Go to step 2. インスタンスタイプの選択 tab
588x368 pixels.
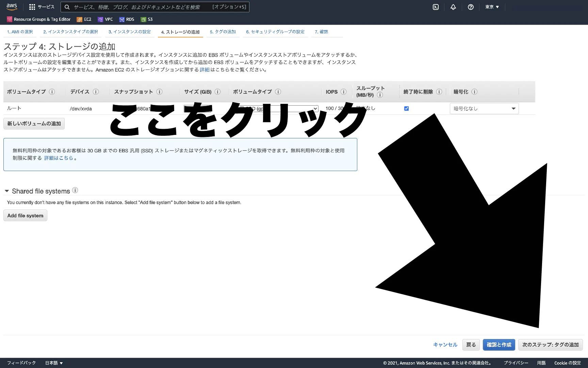pyautogui.click(x=70, y=32)
